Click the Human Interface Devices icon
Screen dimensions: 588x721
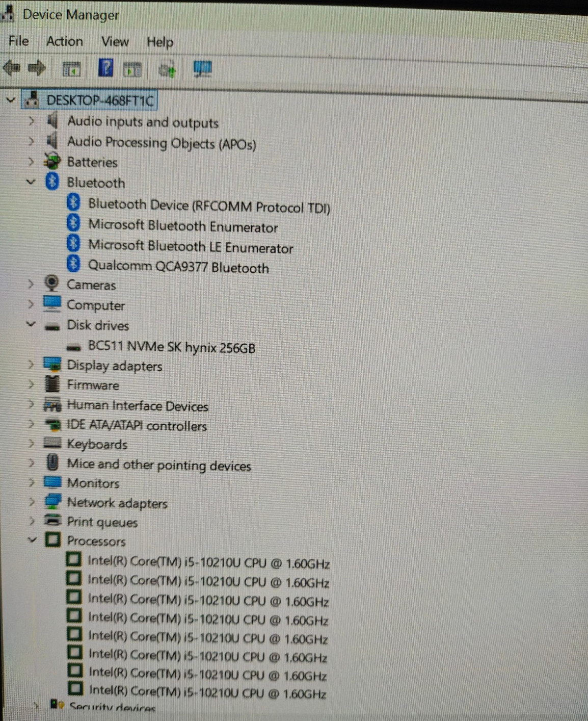click(52, 405)
